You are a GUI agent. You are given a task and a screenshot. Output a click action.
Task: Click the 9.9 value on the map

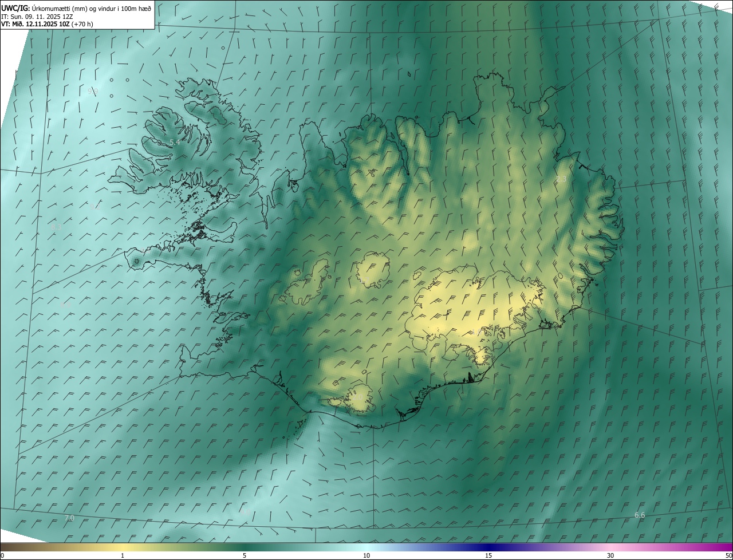[x=93, y=91]
